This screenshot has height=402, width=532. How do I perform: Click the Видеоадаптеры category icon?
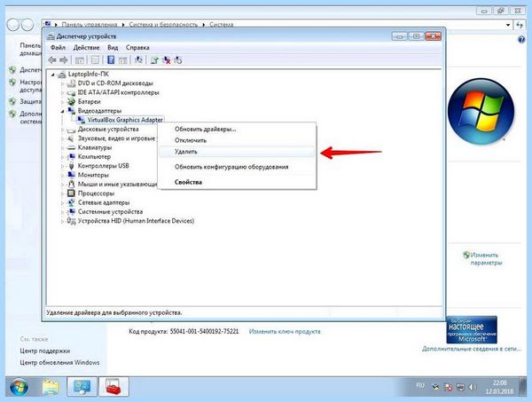[71, 111]
